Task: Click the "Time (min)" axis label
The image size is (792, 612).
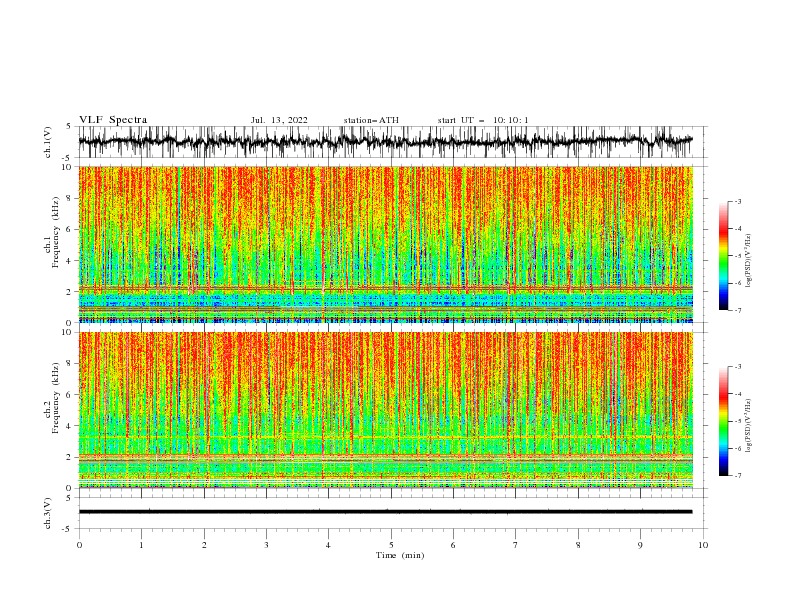Action: [x=400, y=555]
